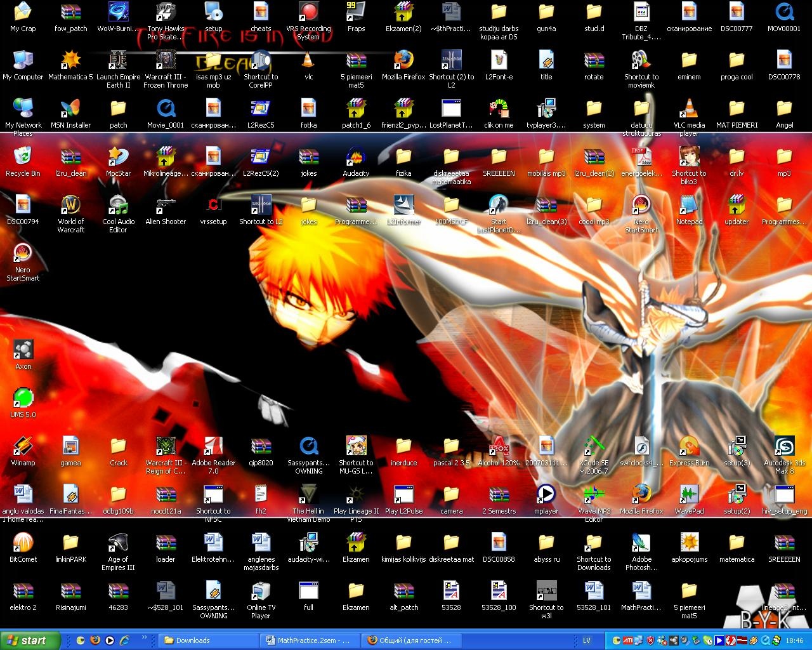The width and height of the screenshot is (812, 650).
Task: Open the energoelek... PDF file
Action: pyautogui.click(x=641, y=157)
